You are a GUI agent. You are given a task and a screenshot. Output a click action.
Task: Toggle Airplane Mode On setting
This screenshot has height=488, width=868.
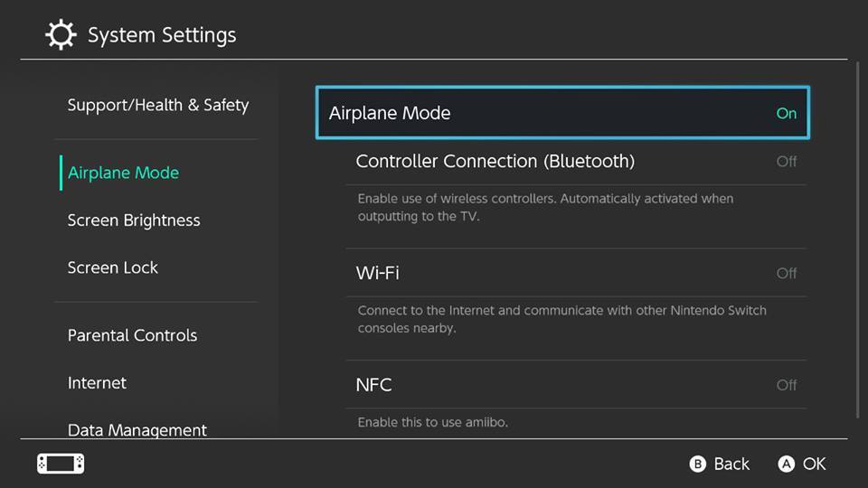562,113
